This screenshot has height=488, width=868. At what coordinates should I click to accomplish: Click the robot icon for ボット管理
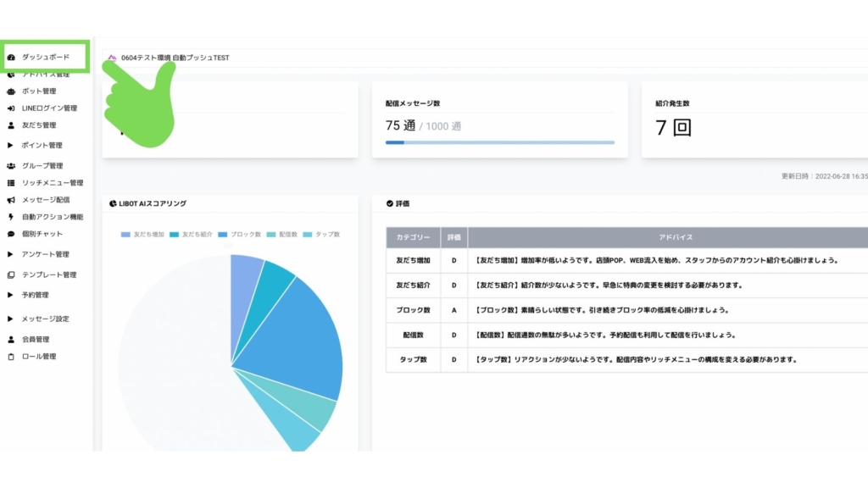point(11,91)
